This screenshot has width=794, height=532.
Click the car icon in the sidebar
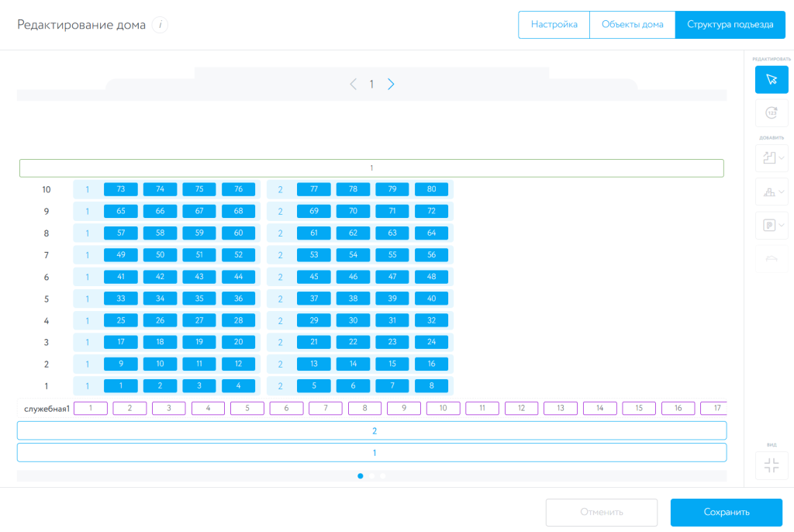click(772, 259)
